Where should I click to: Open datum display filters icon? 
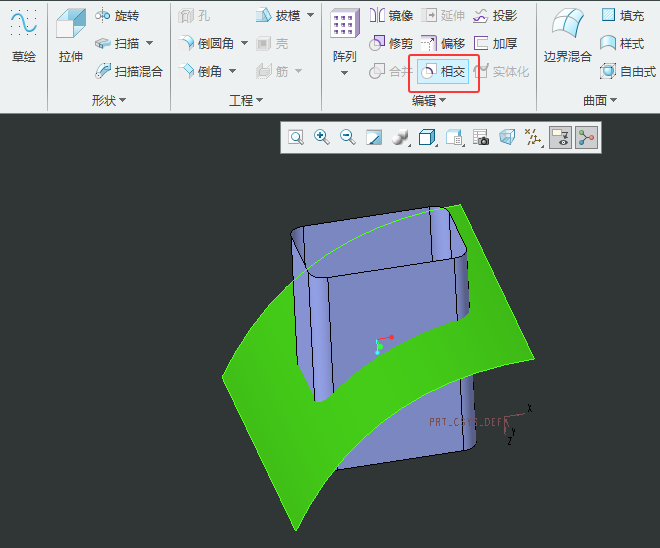533,138
